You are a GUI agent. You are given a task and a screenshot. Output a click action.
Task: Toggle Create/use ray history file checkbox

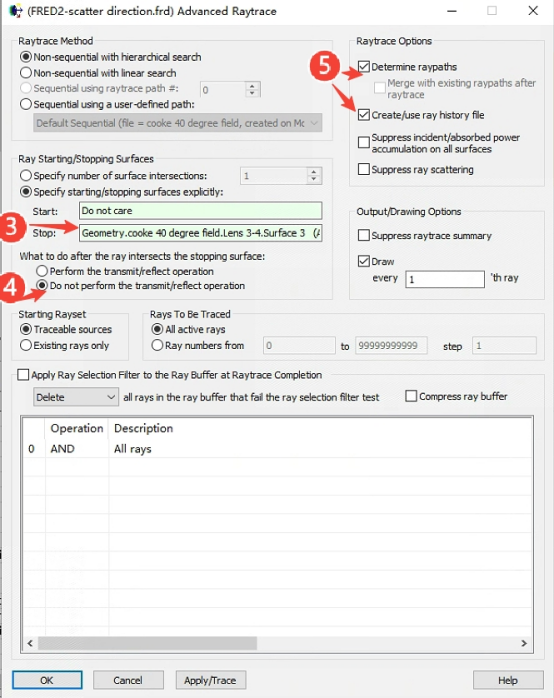click(364, 115)
